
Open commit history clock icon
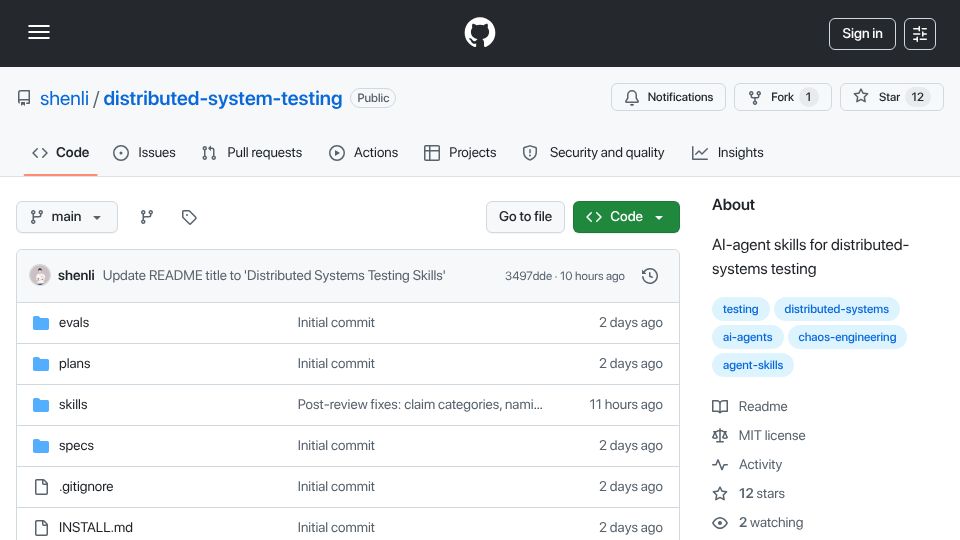pos(650,276)
